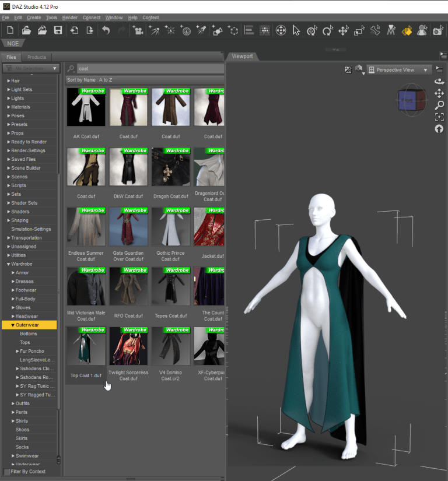The height and width of the screenshot is (481, 448).
Task: Expand the Fur Poncho tree node
Action: pos(17,351)
